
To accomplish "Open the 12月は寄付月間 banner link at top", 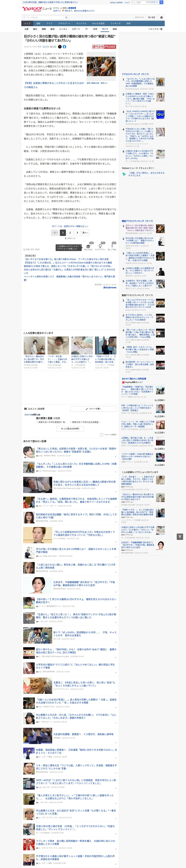I will 50,2.
